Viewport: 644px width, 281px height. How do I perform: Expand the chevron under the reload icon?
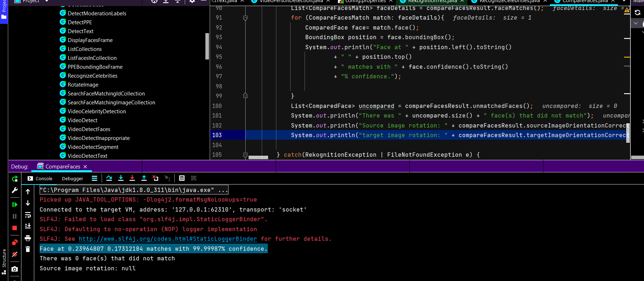pyautogui.click(x=636, y=23)
